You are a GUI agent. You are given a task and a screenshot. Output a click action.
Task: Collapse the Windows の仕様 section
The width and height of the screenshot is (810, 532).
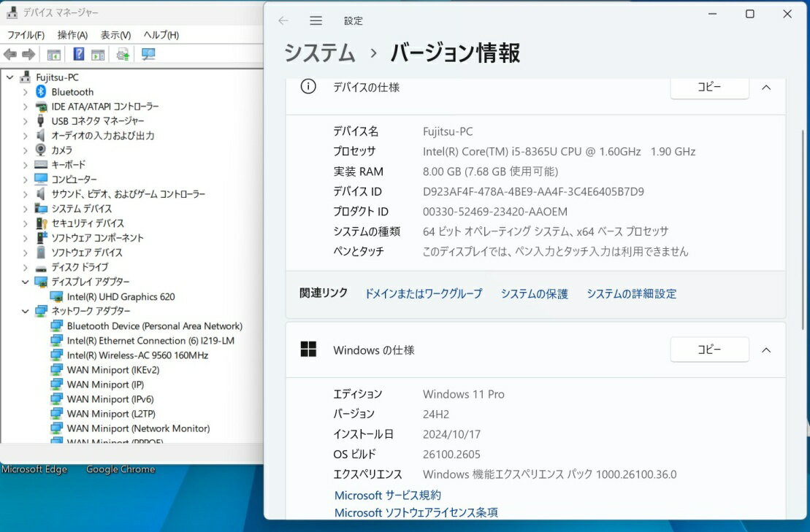coord(766,350)
